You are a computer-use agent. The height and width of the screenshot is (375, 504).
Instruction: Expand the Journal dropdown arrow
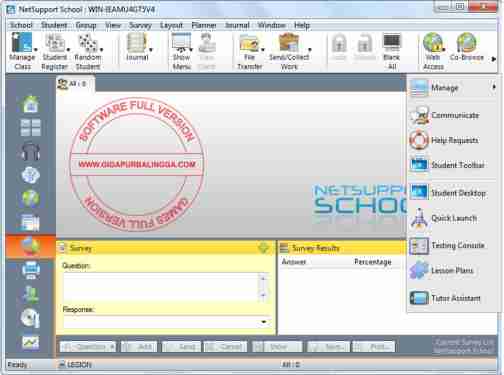coord(151,50)
